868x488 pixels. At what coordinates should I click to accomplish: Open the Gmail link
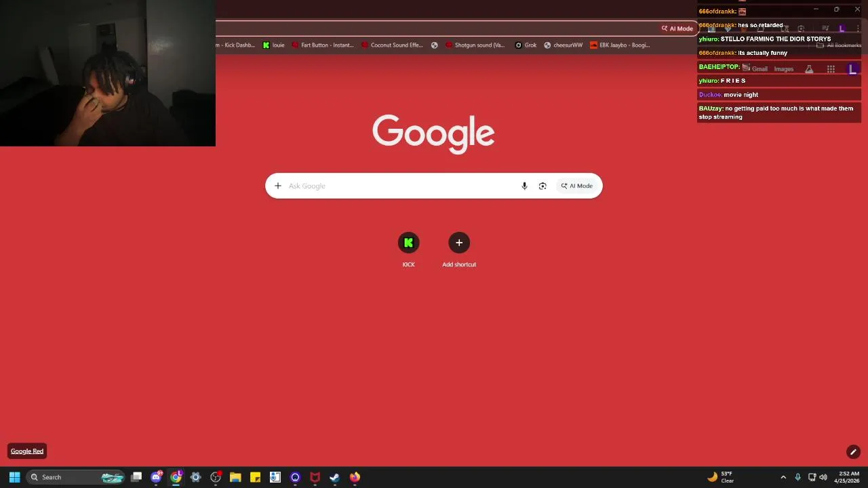pyautogui.click(x=759, y=69)
